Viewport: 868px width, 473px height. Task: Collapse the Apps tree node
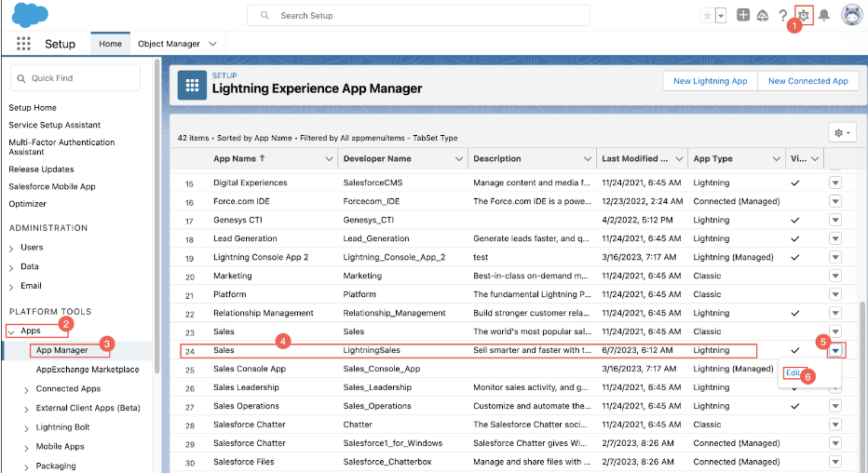[11, 331]
